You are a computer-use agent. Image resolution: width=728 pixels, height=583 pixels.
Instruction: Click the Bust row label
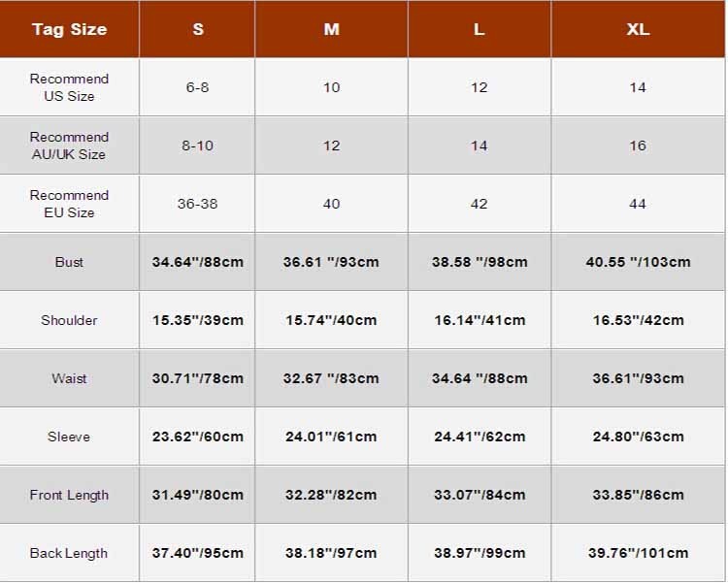point(69,262)
